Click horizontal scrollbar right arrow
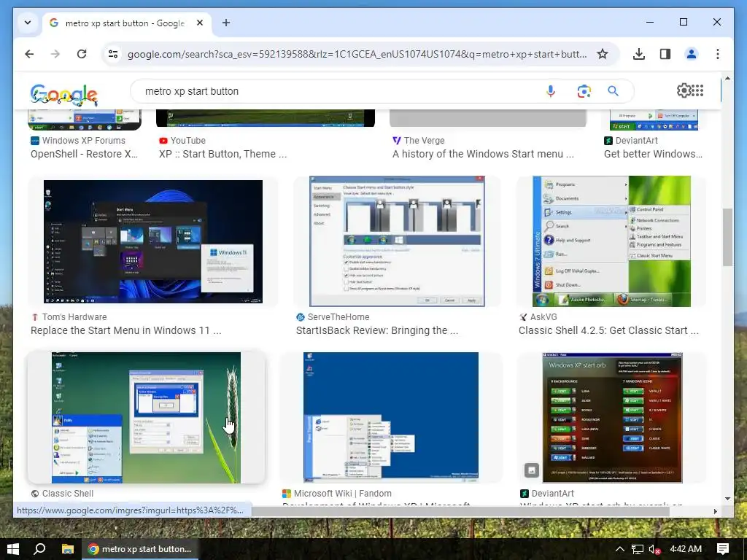 point(715,511)
